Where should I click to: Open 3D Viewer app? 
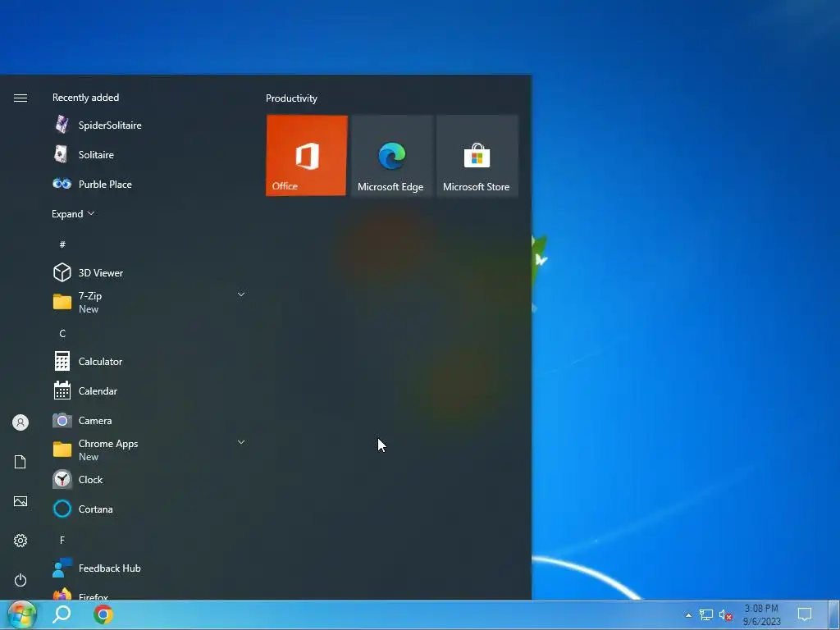pyautogui.click(x=150, y=272)
